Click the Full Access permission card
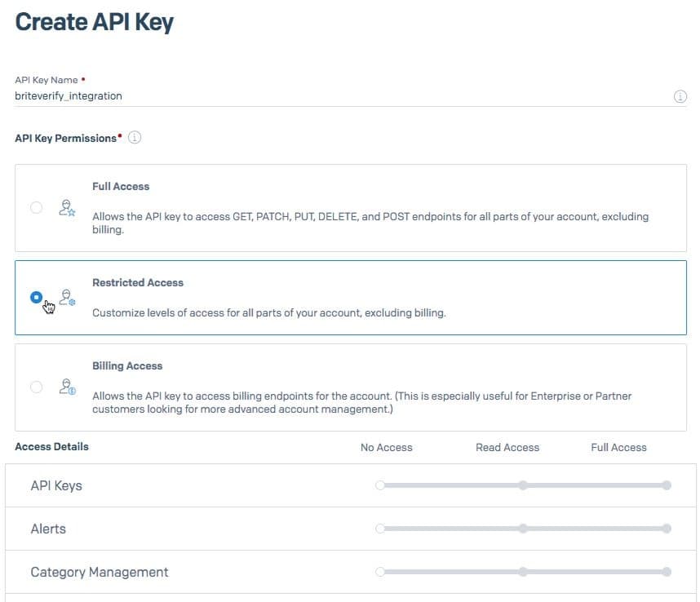This screenshot has height=602, width=700. (x=350, y=208)
